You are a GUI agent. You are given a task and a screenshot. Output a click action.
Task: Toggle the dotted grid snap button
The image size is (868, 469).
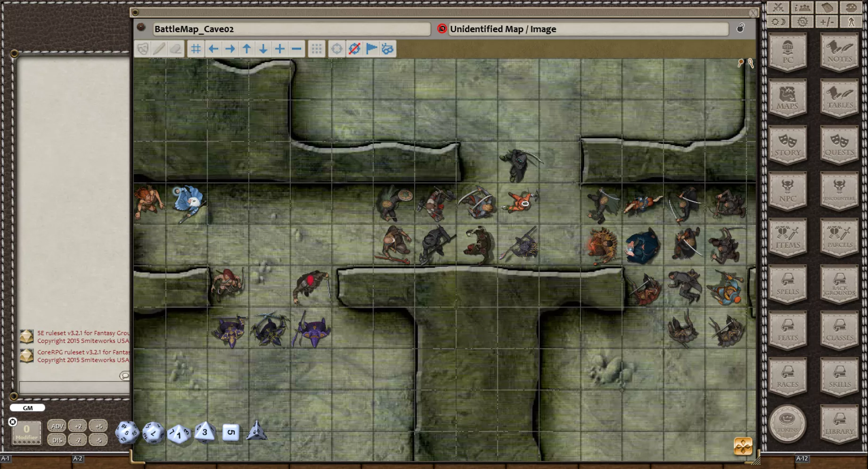pos(317,49)
